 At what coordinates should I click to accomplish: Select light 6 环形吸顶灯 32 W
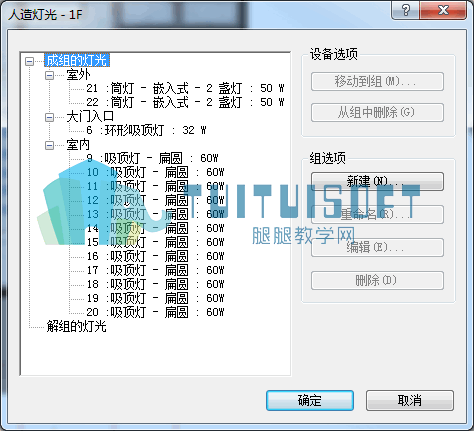coord(146,130)
